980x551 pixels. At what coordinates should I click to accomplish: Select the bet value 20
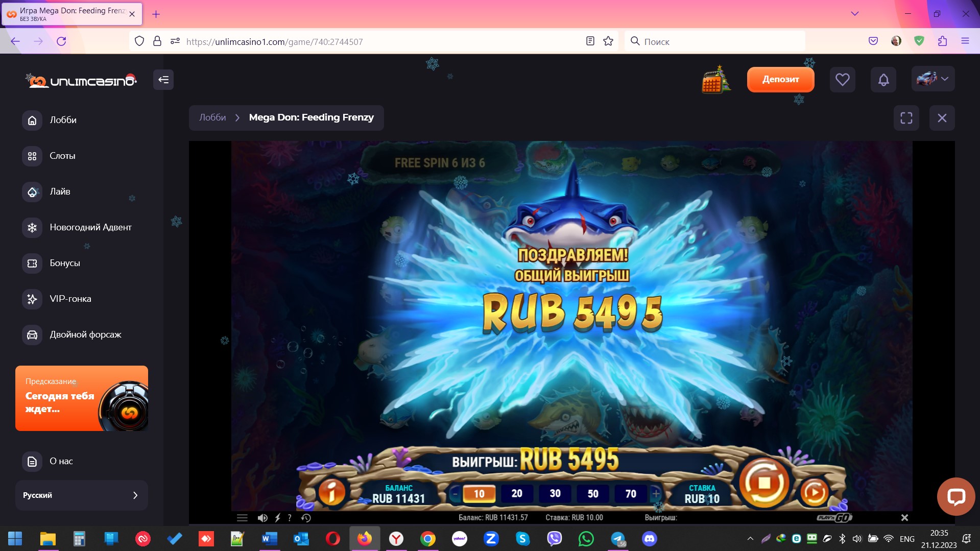click(517, 494)
